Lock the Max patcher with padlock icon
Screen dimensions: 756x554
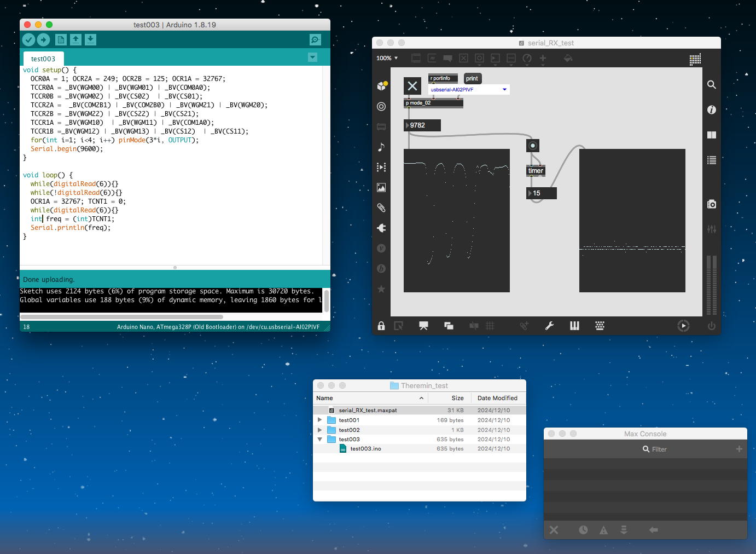[381, 326]
